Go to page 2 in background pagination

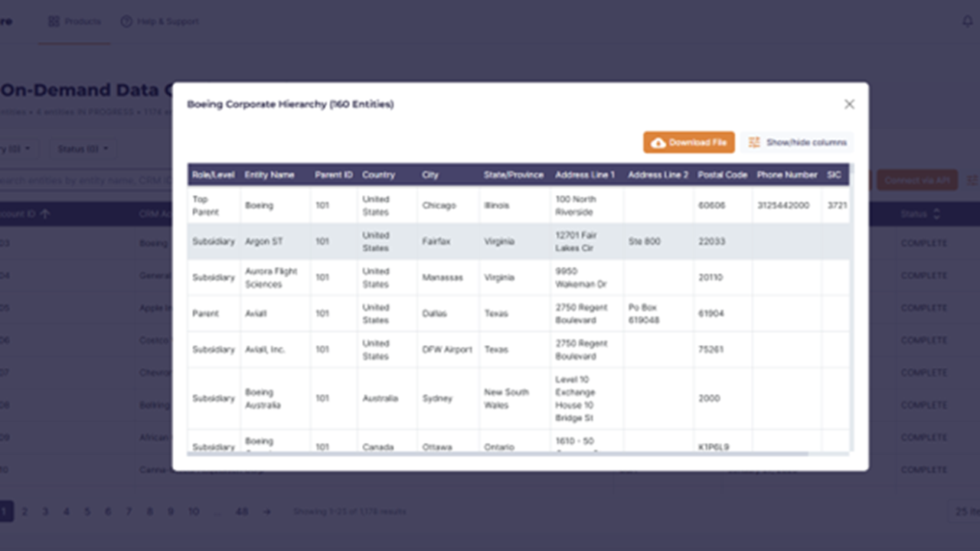click(24, 511)
